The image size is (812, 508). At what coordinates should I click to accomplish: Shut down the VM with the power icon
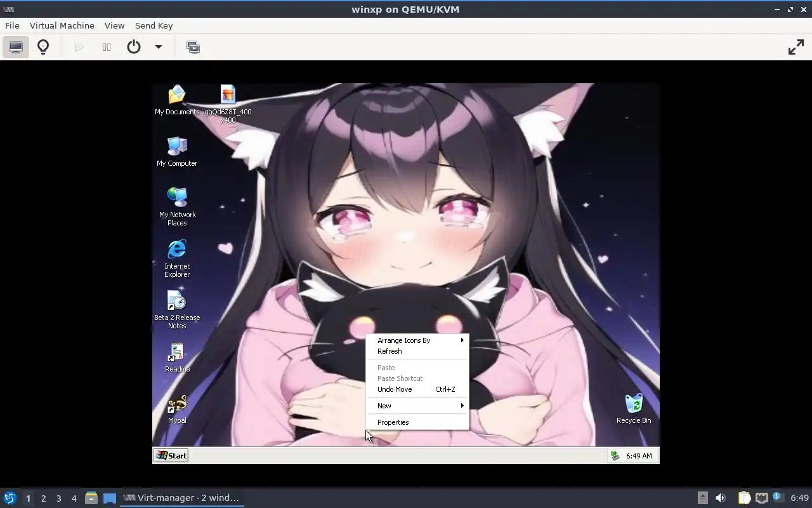[133, 47]
